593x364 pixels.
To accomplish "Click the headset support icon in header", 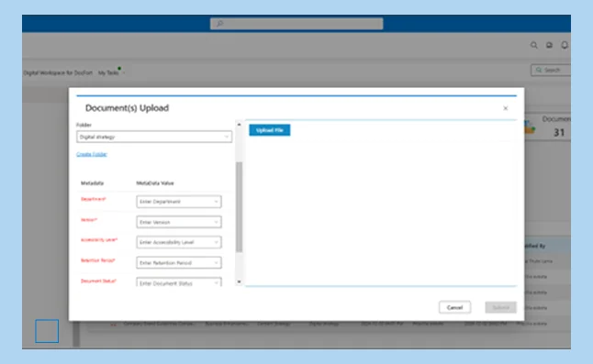I will pos(549,45).
